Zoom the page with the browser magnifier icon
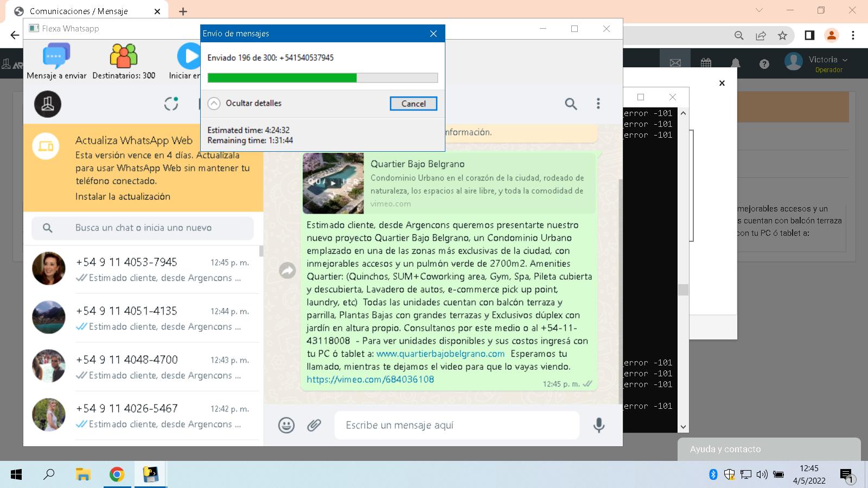The height and width of the screenshot is (488, 868). coord(739,35)
